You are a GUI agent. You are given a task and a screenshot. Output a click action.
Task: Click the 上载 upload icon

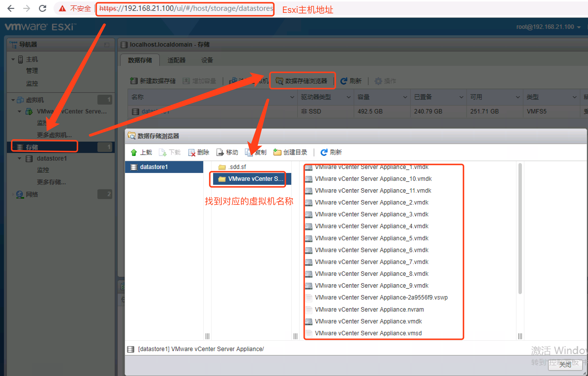134,152
